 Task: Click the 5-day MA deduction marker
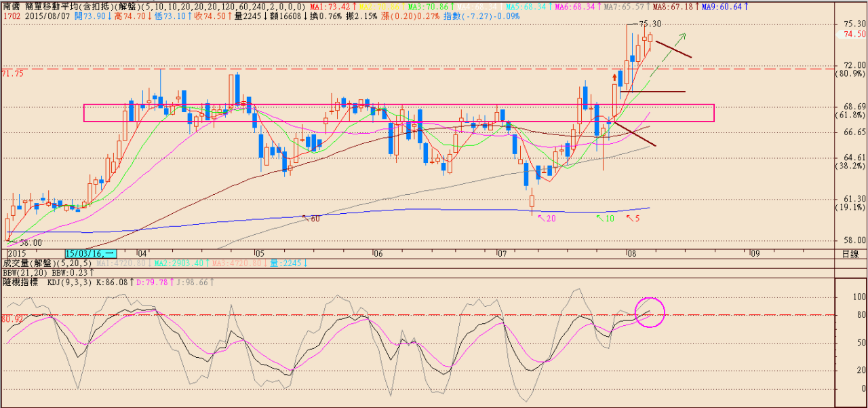pos(632,218)
